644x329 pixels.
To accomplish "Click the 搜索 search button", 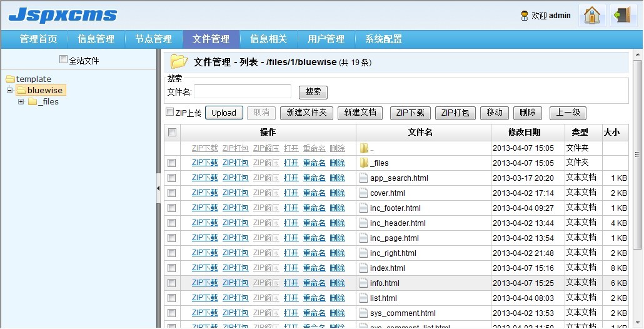I will [313, 92].
